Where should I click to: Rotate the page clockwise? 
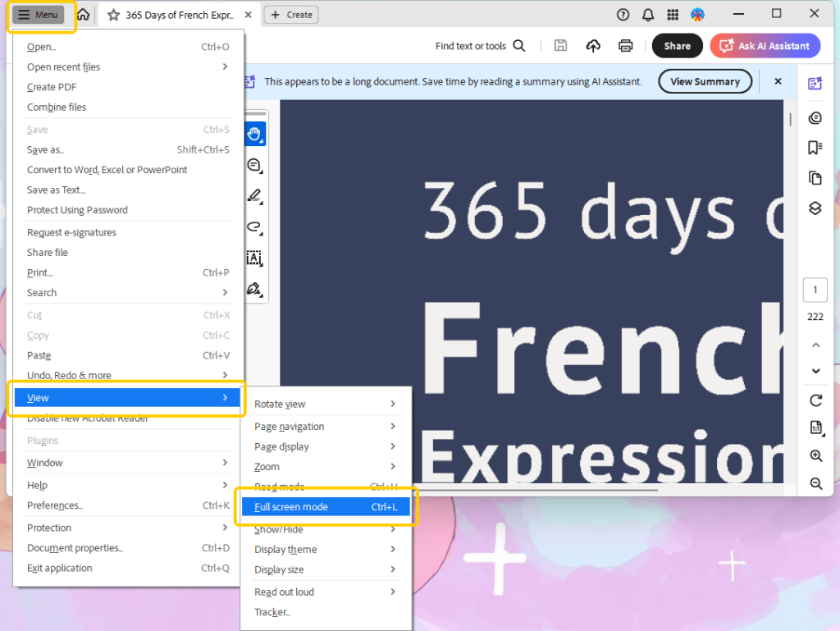pos(815,401)
